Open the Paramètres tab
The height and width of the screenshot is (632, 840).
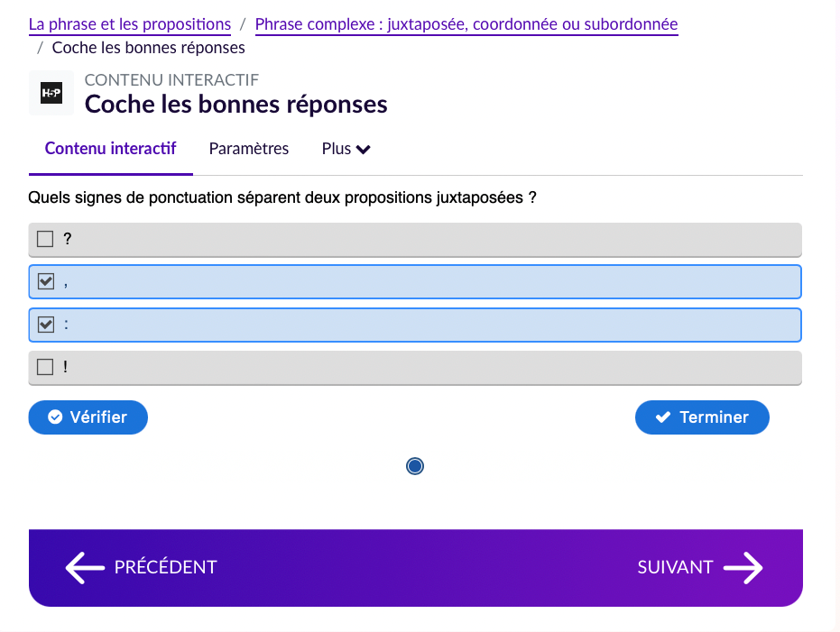[249, 149]
